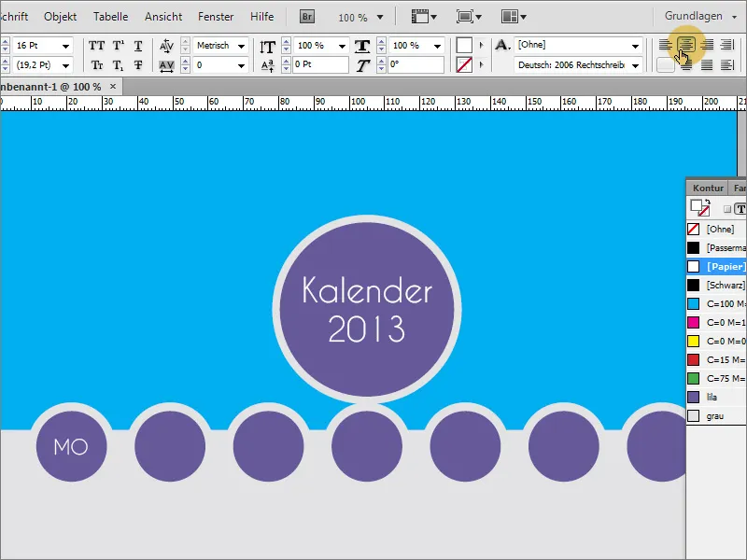Select the green C=75 swatch

[716, 379]
